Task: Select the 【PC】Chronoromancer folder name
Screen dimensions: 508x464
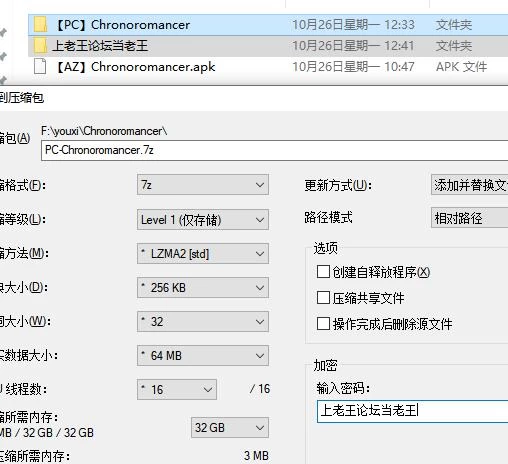Action: coord(122,25)
